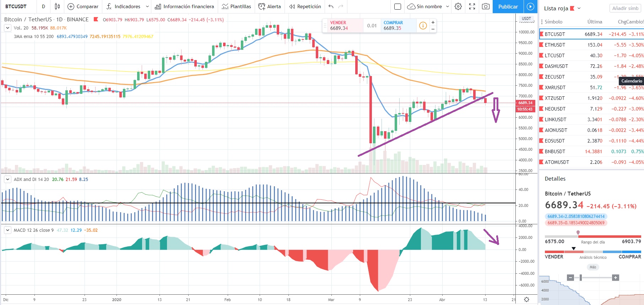Decrease order quantity with minus button
The height and width of the screenshot is (305, 644).
click(433, 29)
